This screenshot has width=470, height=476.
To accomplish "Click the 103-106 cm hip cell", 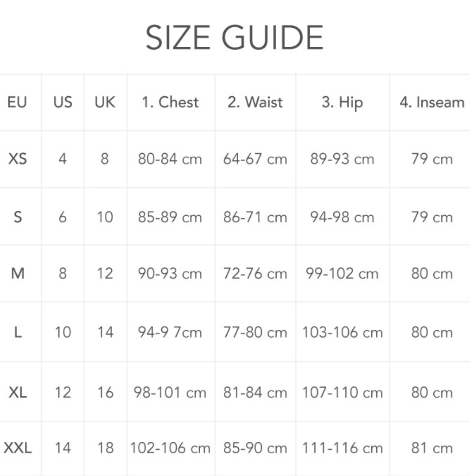I will (x=342, y=332).
